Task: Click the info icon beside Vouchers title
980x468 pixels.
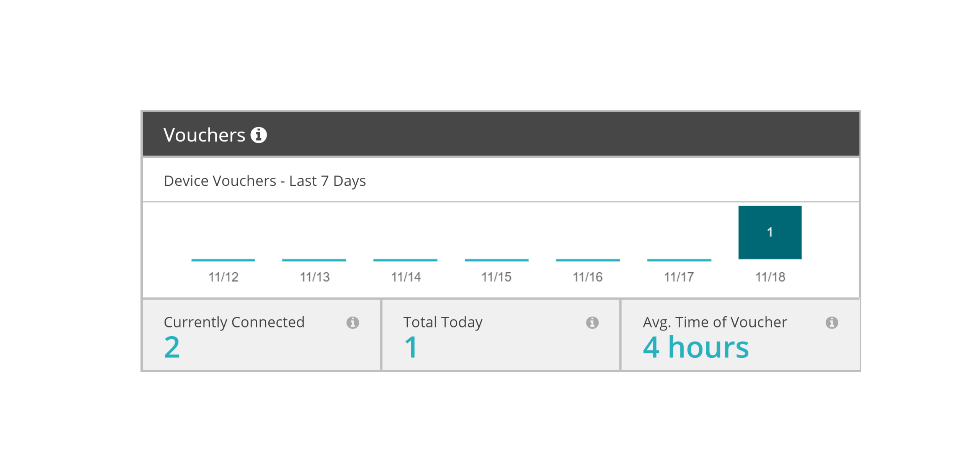Action: (258, 135)
